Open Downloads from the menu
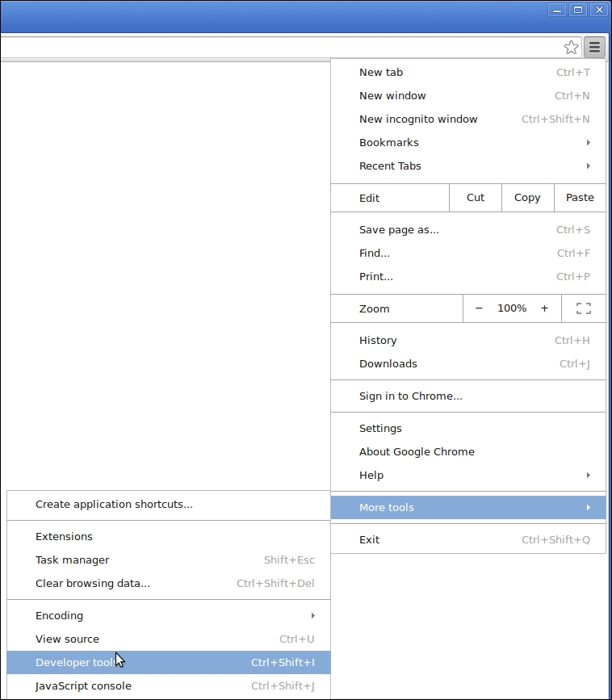612x700 pixels. click(468, 364)
